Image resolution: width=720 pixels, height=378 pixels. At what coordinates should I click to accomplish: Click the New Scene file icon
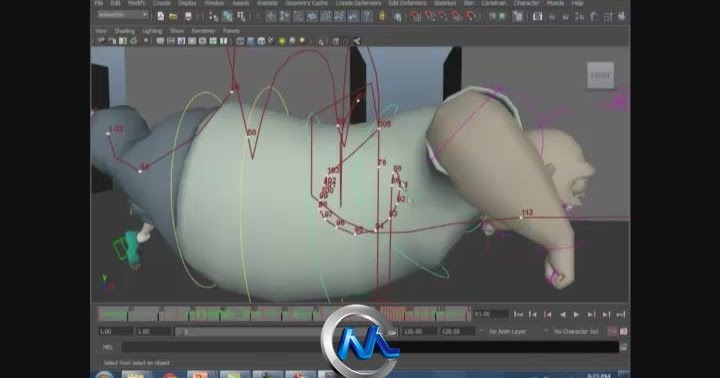coord(161,17)
